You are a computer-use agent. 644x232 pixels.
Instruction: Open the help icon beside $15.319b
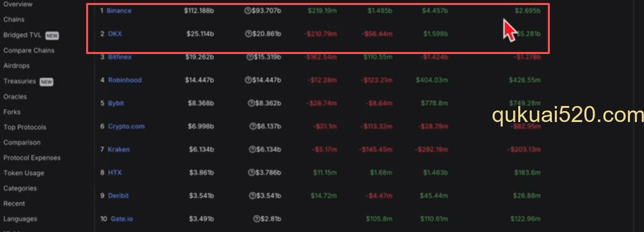pyautogui.click(x=249, y=57)
